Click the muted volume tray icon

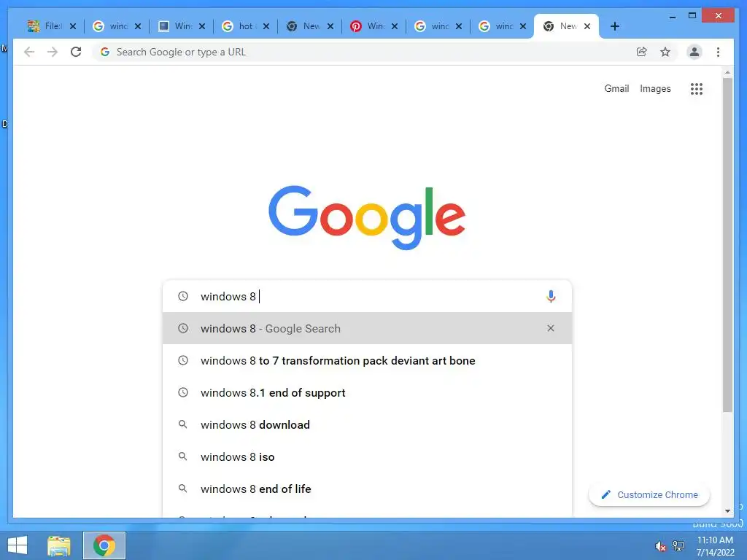(x=660, y=545)
